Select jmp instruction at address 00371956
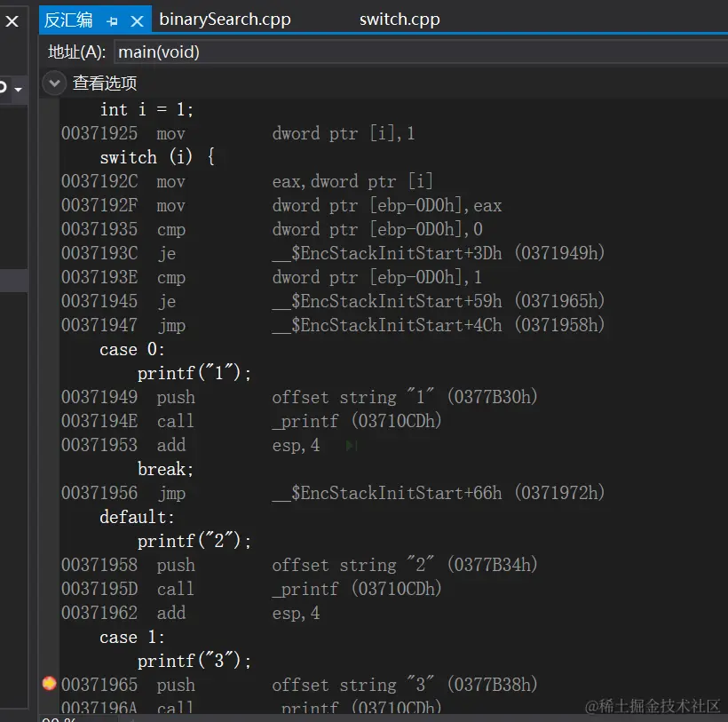 333,493
